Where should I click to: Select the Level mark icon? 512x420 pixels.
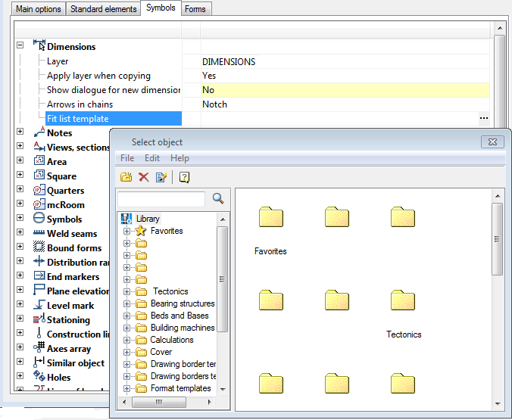click(39, 305)
